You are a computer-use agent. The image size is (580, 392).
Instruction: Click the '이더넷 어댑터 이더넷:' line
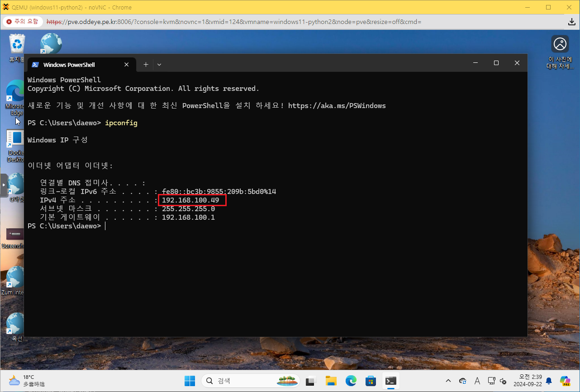tap(70, 166)
